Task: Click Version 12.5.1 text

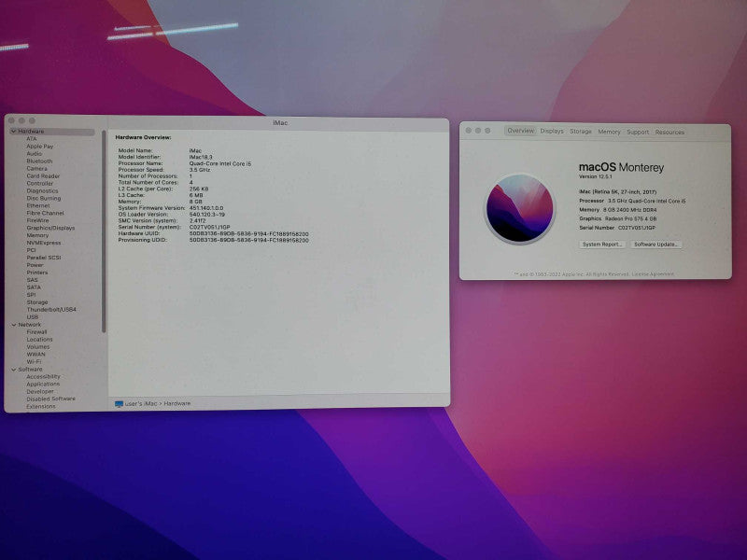Action: [x=596, y=176]
